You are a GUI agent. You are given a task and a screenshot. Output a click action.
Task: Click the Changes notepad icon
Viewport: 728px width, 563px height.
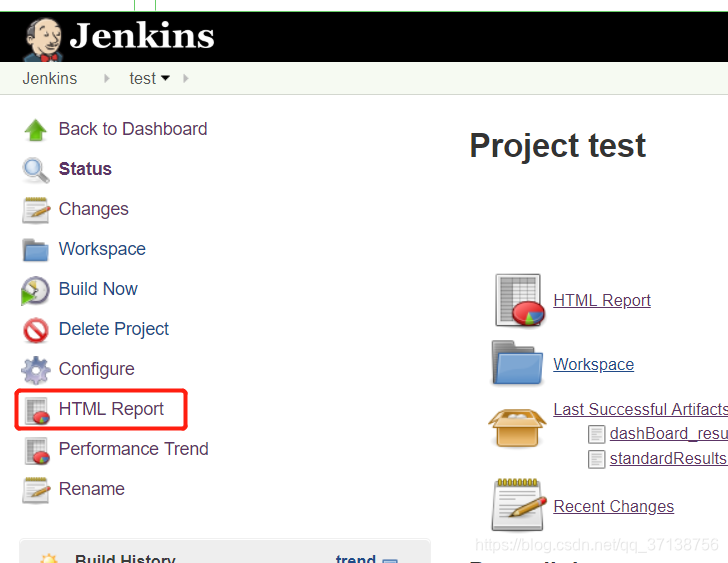coord(35,210)
